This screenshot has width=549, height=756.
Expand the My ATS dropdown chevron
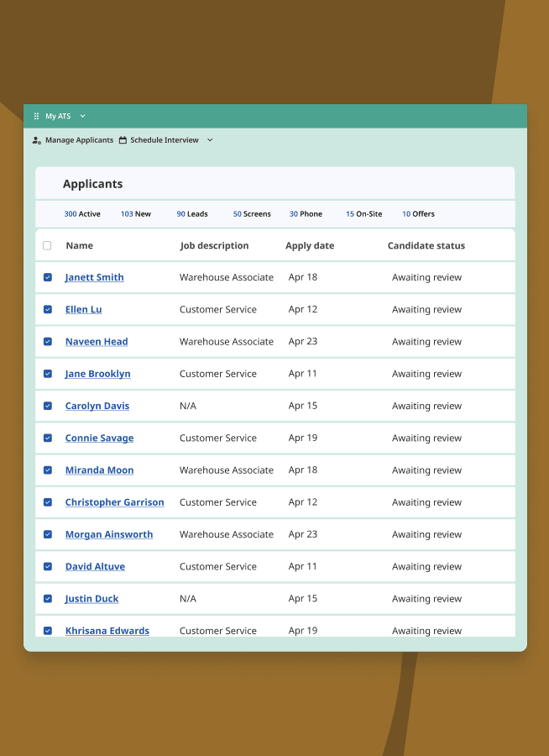[x=82, y=117]
